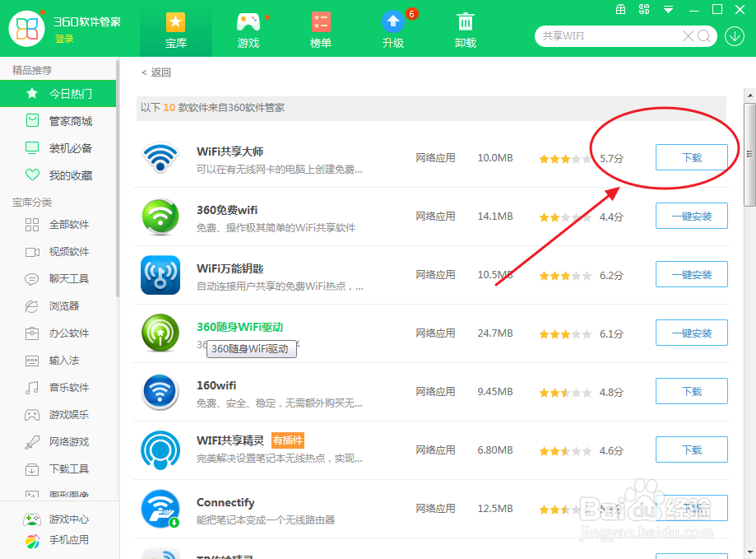The image size is (756, 559).
Task: Click the 返回 back link
Action: 156,72
